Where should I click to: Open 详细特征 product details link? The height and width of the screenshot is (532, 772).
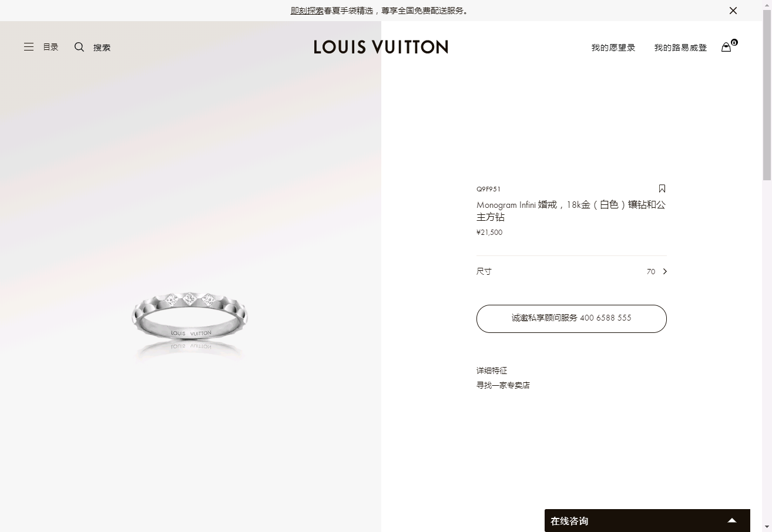[492, 371]
